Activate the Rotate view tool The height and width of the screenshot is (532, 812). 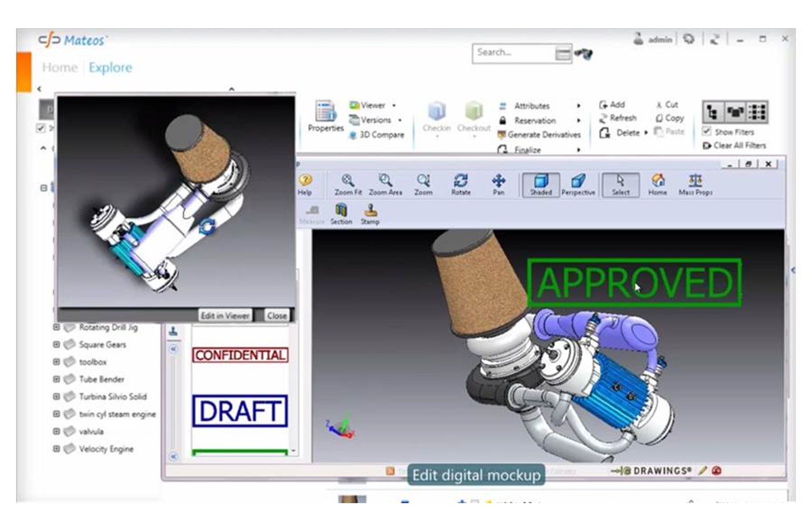coord(460,180)
